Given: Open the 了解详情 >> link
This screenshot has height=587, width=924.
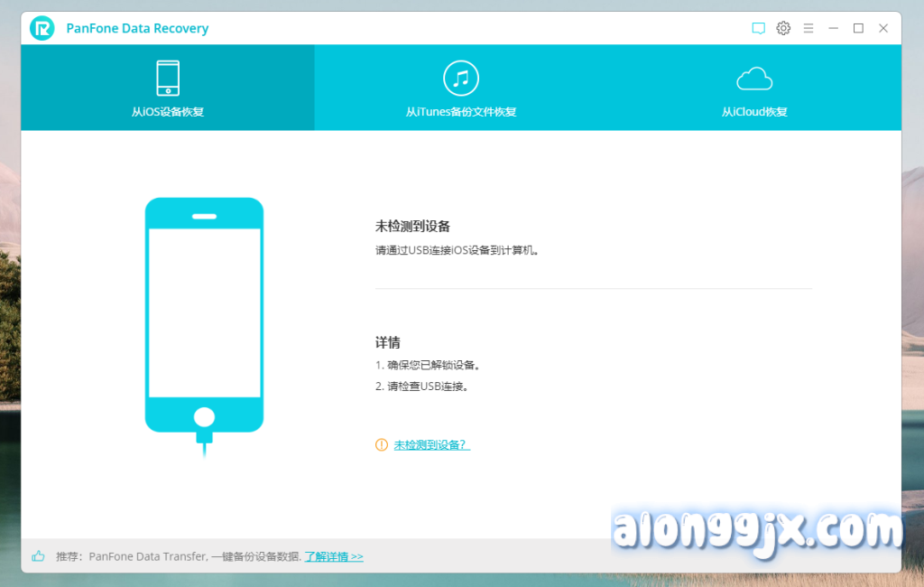Looking at the screenshot, I should click(x=333, y=556).
